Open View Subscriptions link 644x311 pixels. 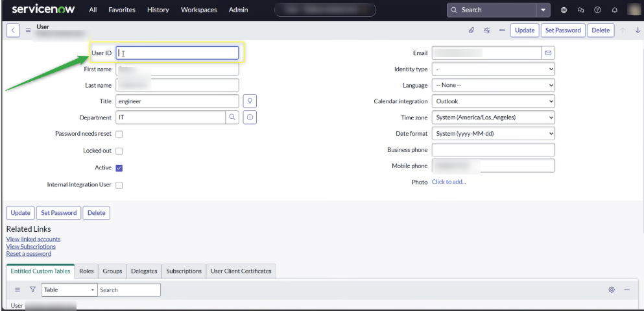point(30,247)
